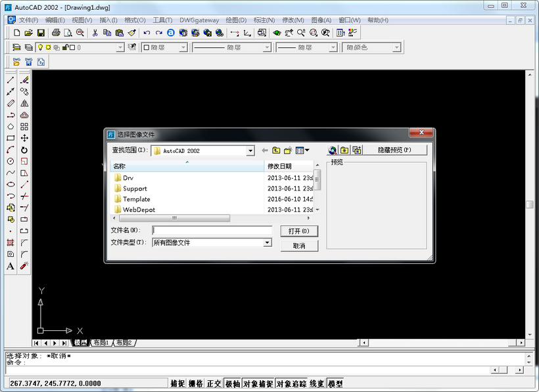Screen dimensions: 539x392
Task: Click the 取消 cancel button
Action: (x=299, y=246)
